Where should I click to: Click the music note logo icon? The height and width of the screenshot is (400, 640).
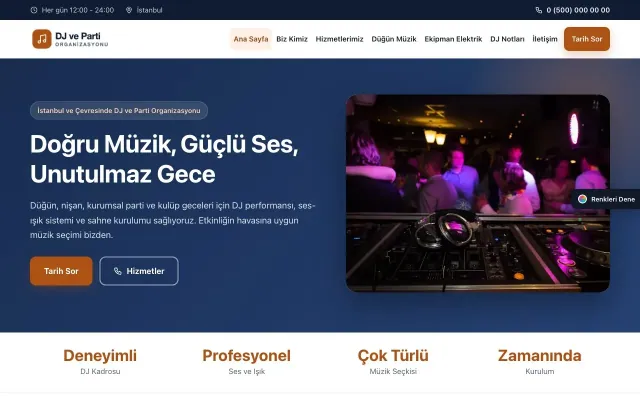coord(42,39)
